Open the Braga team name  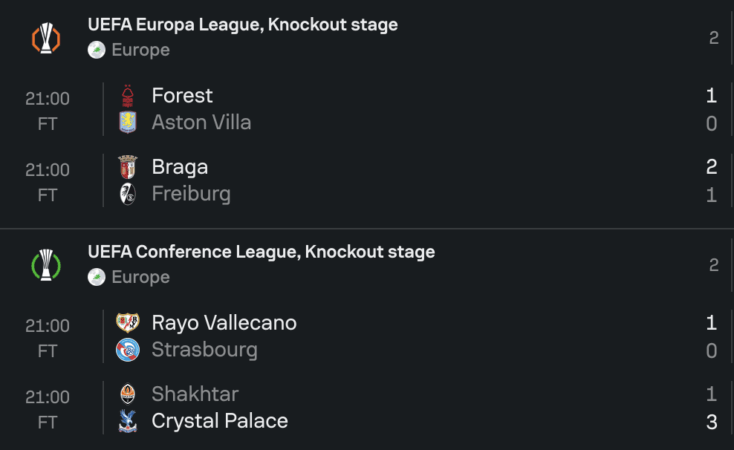180,167
